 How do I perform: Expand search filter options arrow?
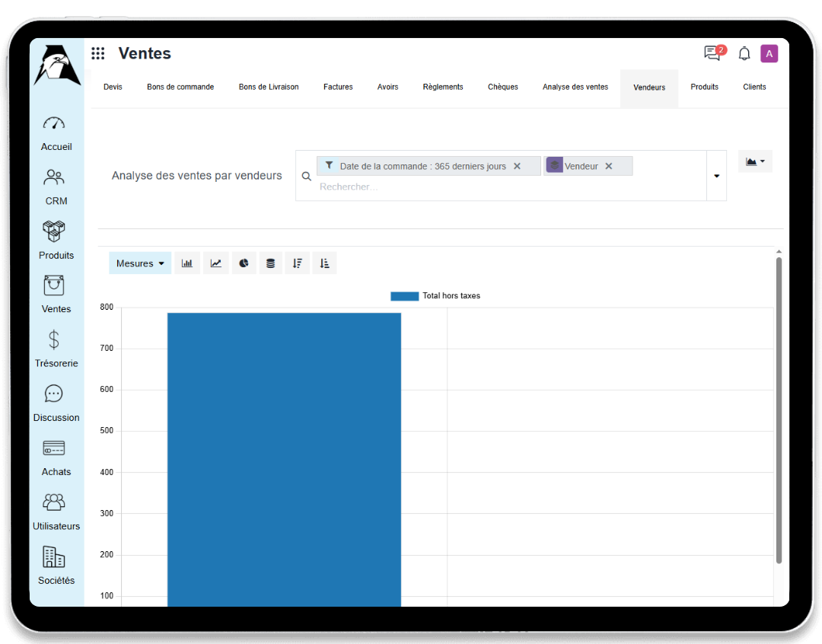tap(717, 176)
